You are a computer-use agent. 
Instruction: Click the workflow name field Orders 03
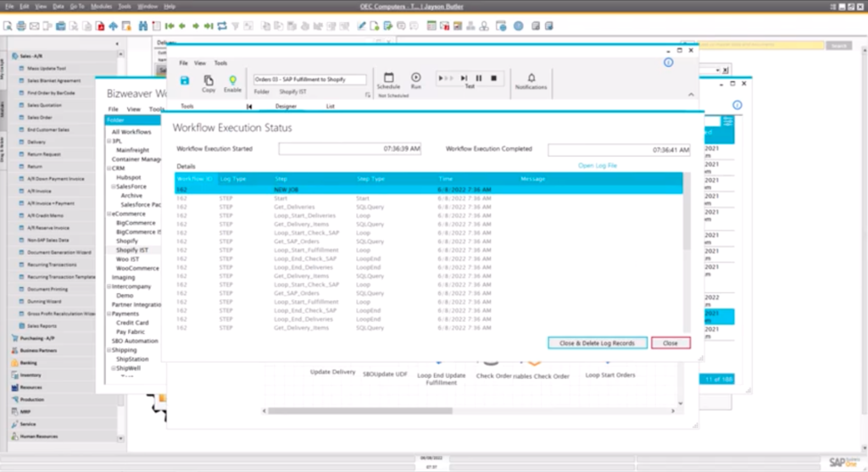309,80
